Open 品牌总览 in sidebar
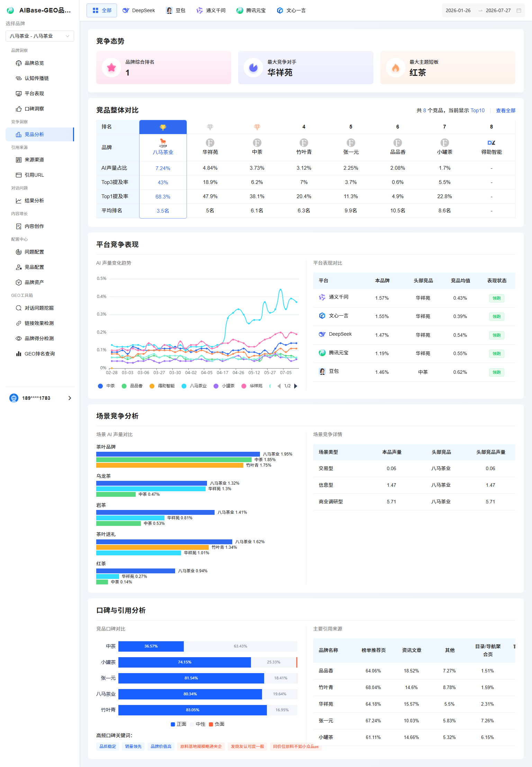Viewport: 532px width, 767px height. 39,63
